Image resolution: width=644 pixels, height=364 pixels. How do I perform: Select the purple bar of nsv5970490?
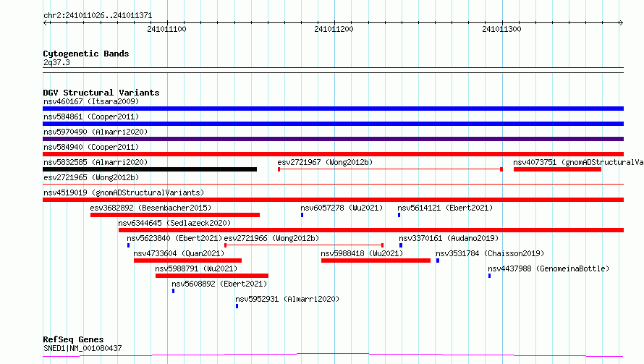pos(333,139)
